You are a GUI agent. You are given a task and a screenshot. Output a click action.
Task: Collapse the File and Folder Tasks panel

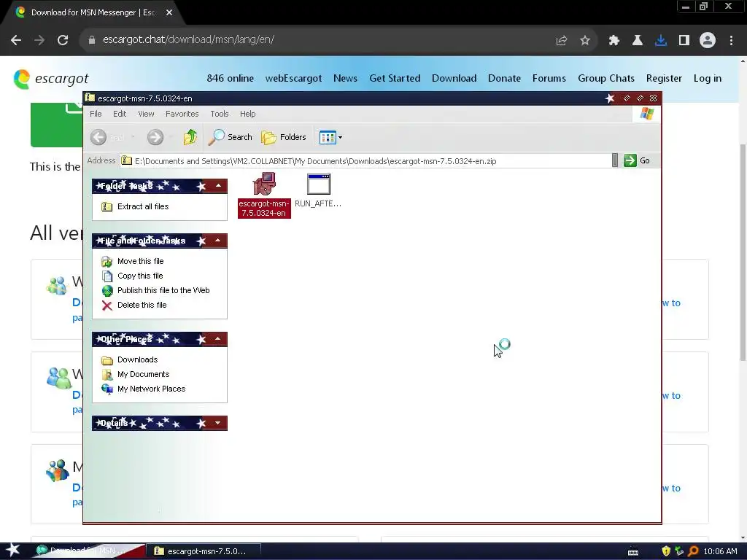[217, 241]
